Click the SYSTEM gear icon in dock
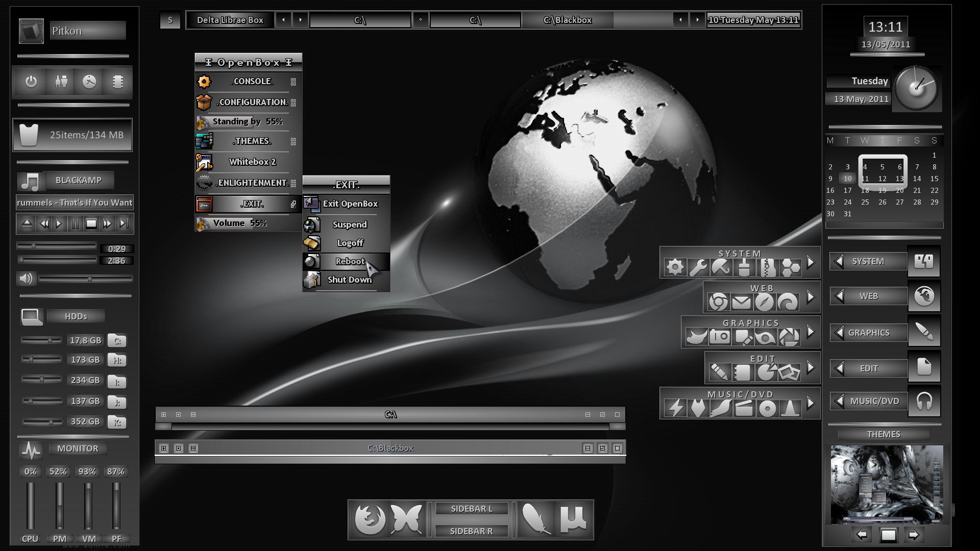 click(x=675, y=267)
